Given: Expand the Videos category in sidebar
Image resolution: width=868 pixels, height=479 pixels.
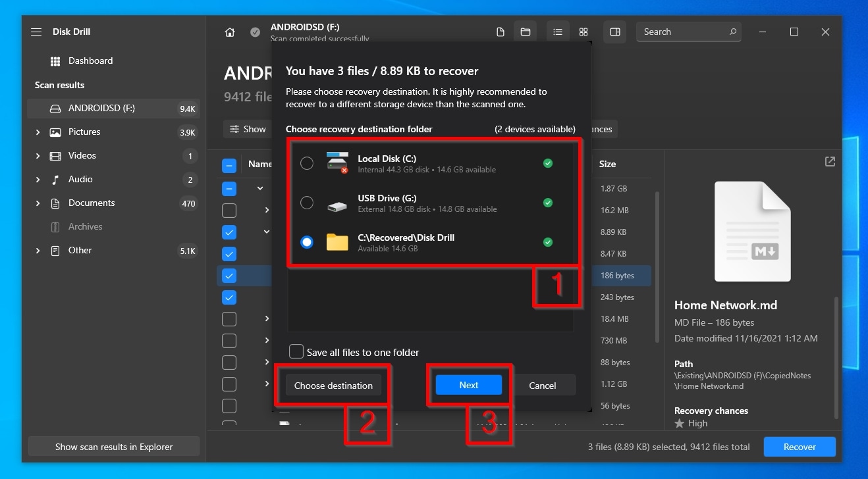Looking at the screenshot, I should coord(38,156).
